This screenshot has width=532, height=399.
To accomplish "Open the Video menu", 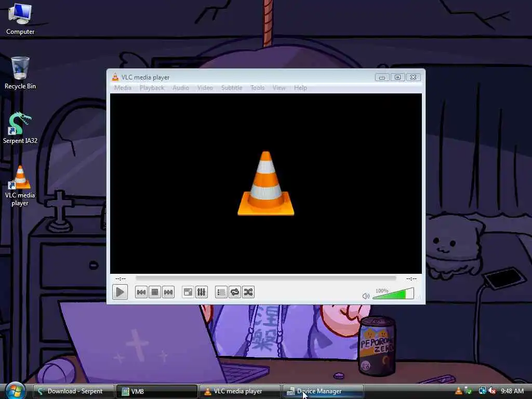I will [x=205, y=88].
